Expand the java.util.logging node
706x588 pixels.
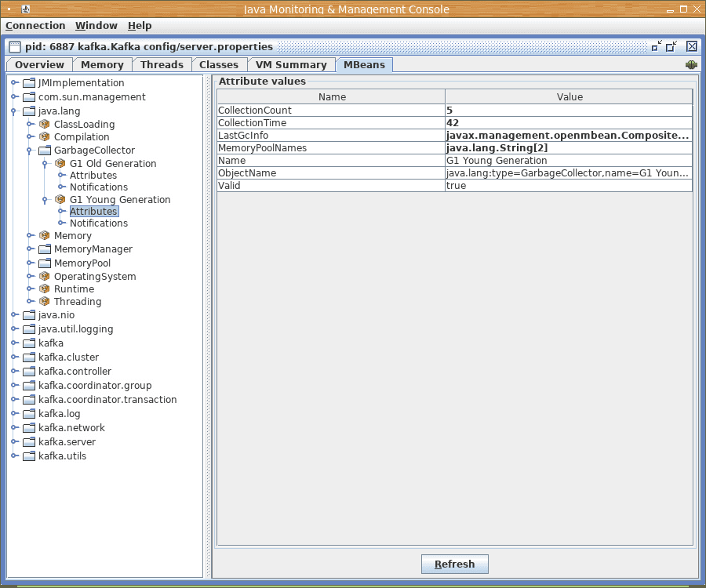click(14, 328)
